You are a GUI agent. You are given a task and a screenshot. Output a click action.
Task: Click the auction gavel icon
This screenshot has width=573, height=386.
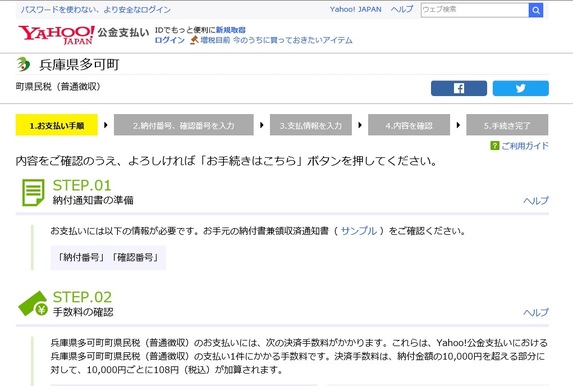tap(194, 40)
